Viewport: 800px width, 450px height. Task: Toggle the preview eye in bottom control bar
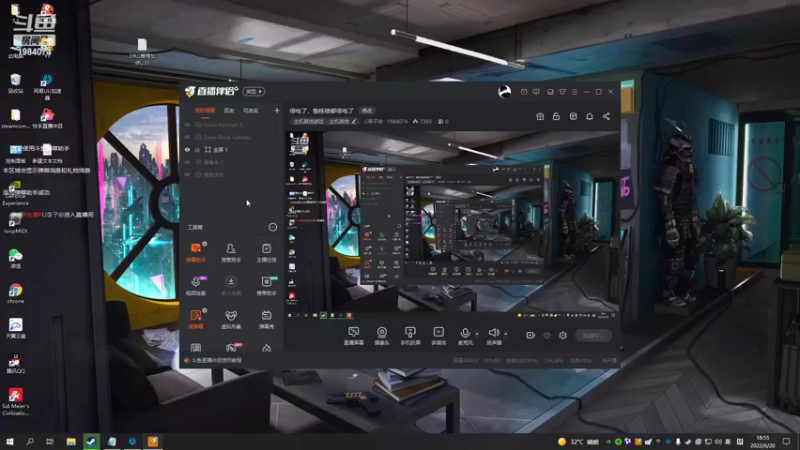click(547, 335)
